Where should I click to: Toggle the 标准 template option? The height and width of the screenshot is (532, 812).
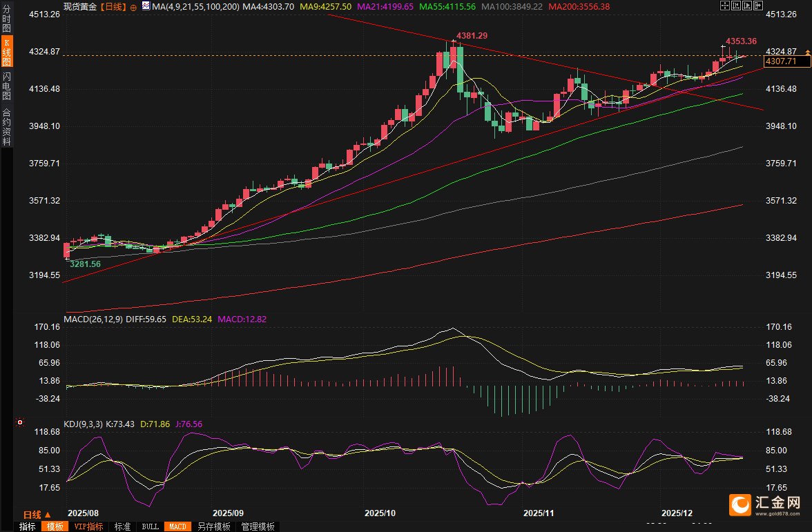122,526
